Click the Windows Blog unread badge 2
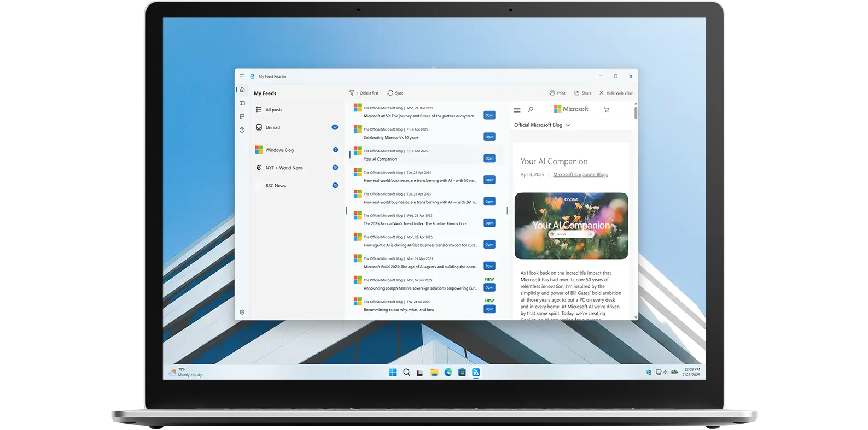868x430 pixels. [335, 150]
